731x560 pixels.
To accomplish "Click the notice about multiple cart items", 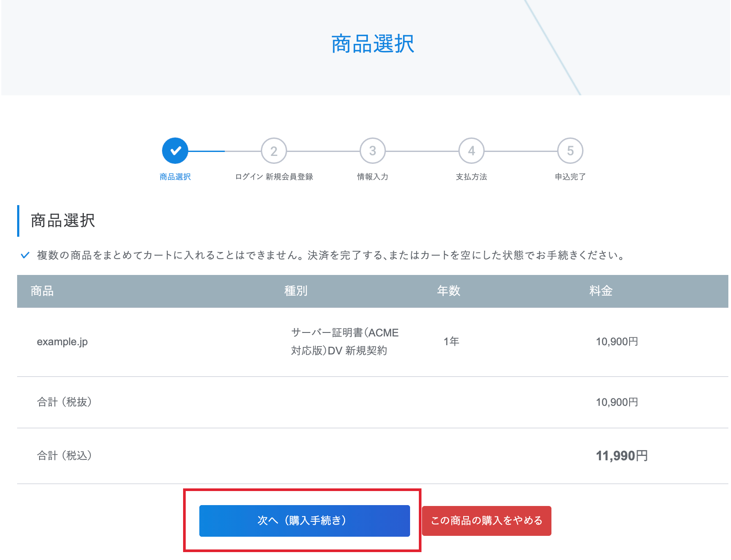I will click(331, 255).
